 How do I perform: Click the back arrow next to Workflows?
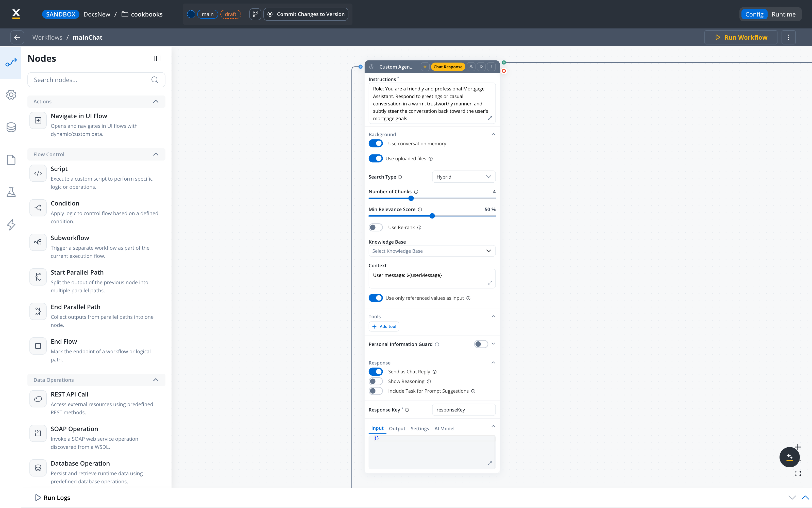[x=17, y=37]
